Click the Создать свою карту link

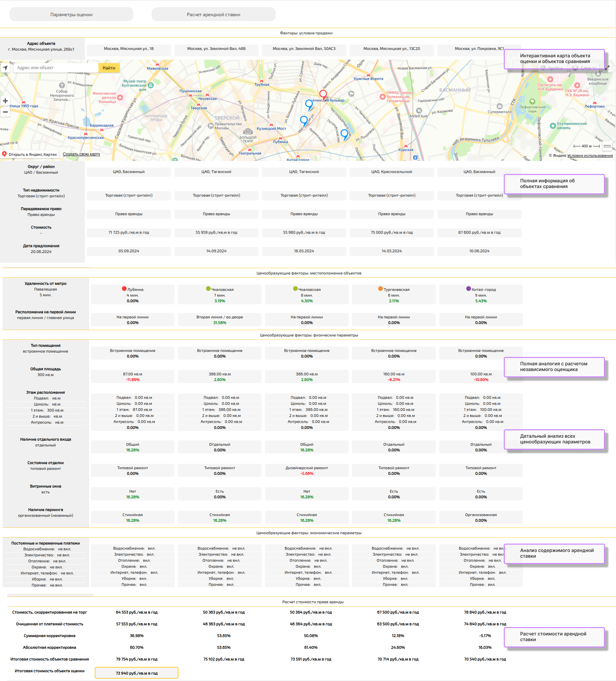(x=81, y=154)
